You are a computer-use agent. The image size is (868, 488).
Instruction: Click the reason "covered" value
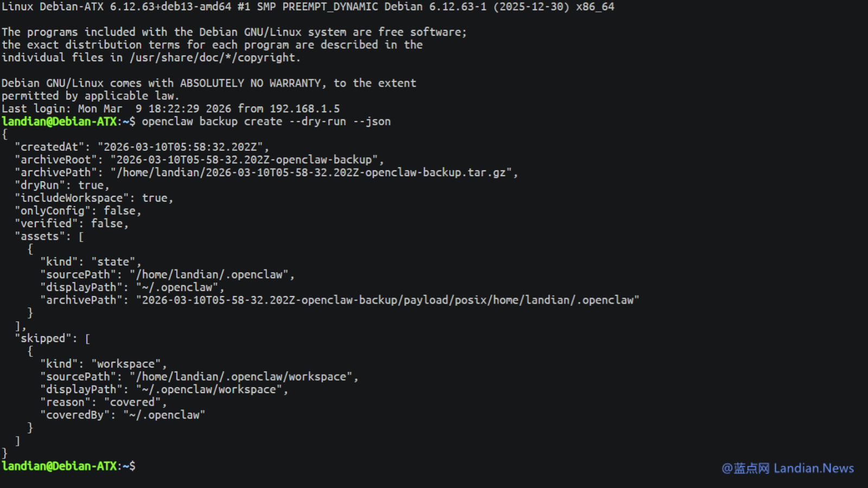click(x=132, y=402)
